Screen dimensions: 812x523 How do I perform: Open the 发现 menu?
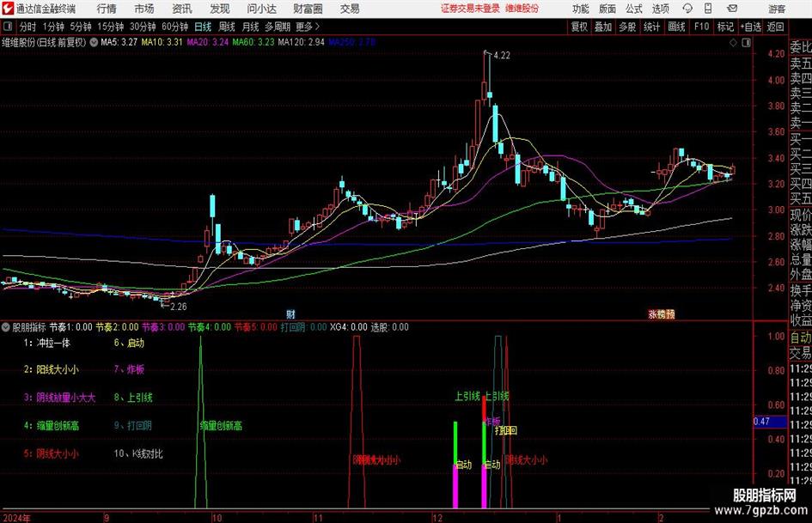[220, 9]
